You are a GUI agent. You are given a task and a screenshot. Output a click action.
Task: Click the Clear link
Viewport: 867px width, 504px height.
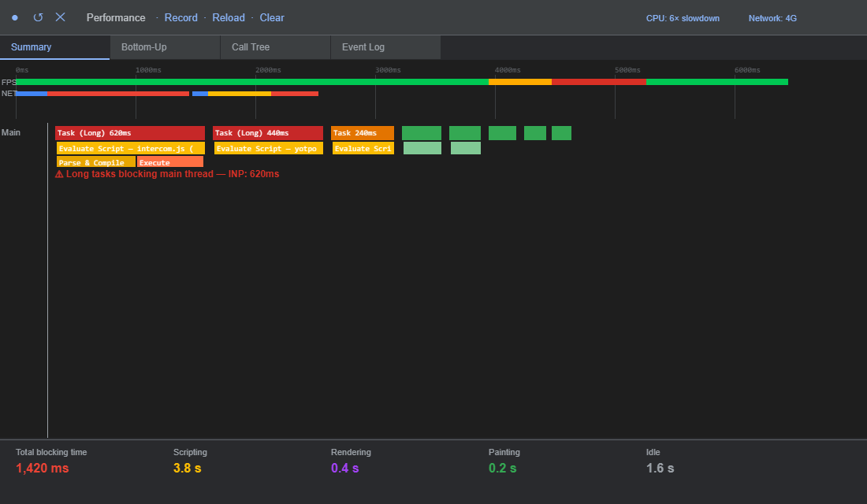(x=272, y=17)
